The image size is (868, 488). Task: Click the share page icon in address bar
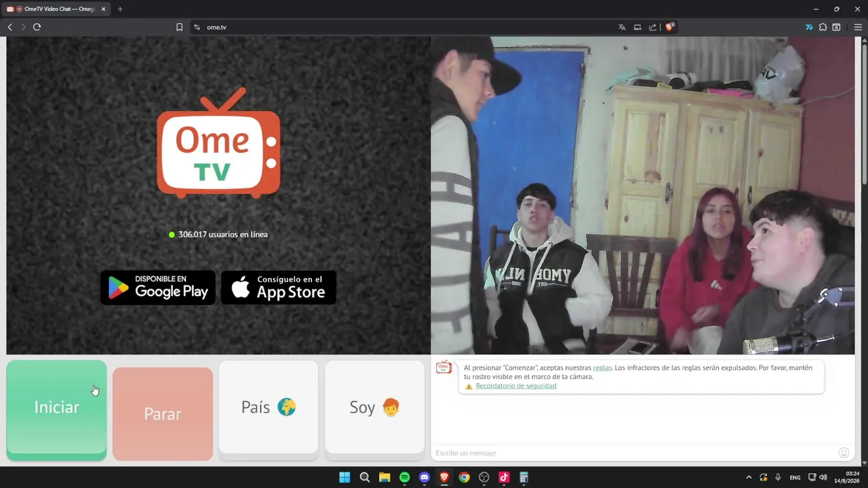tap(652, 27)
